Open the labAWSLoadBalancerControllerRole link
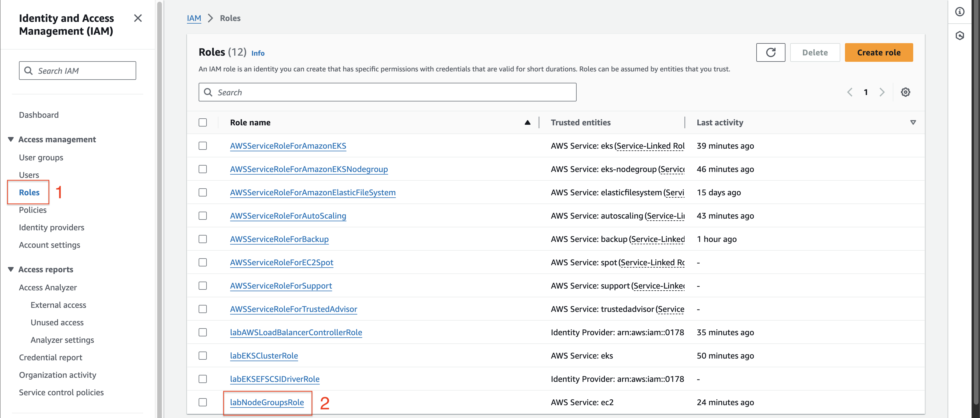Image resolution: width=980 pixels, height=418 pixels. click(x=296, y=332)
